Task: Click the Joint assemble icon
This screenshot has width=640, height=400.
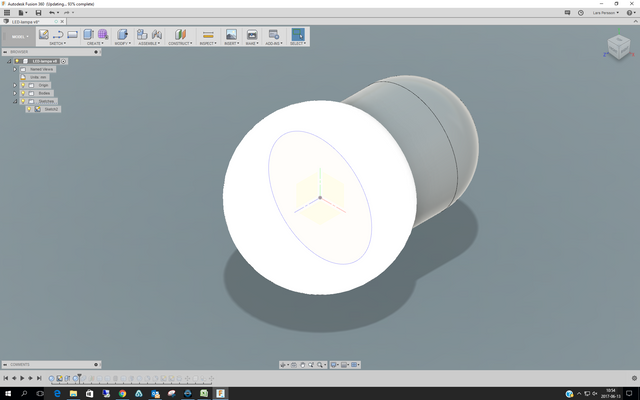Action: coord(157,34)
